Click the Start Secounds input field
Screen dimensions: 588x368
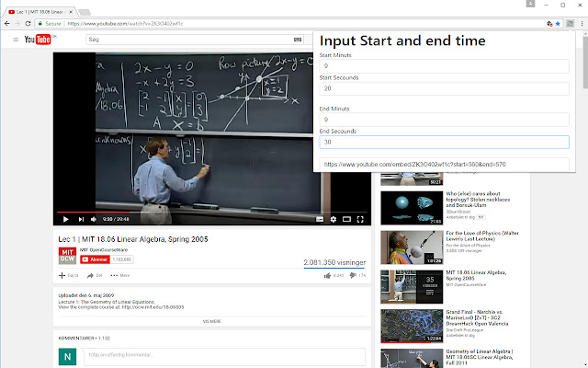(x=444, y=88)
